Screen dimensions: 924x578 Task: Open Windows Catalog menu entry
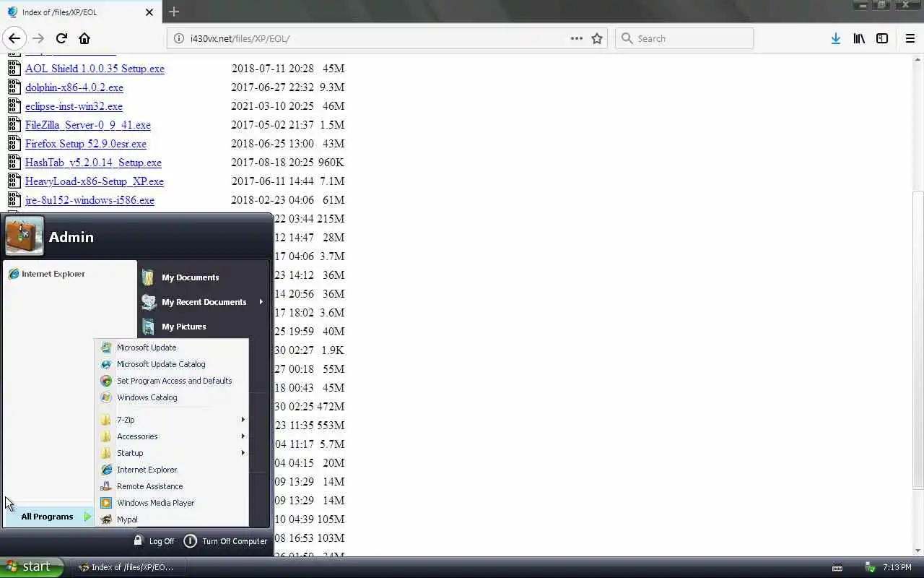pos(173,397)
